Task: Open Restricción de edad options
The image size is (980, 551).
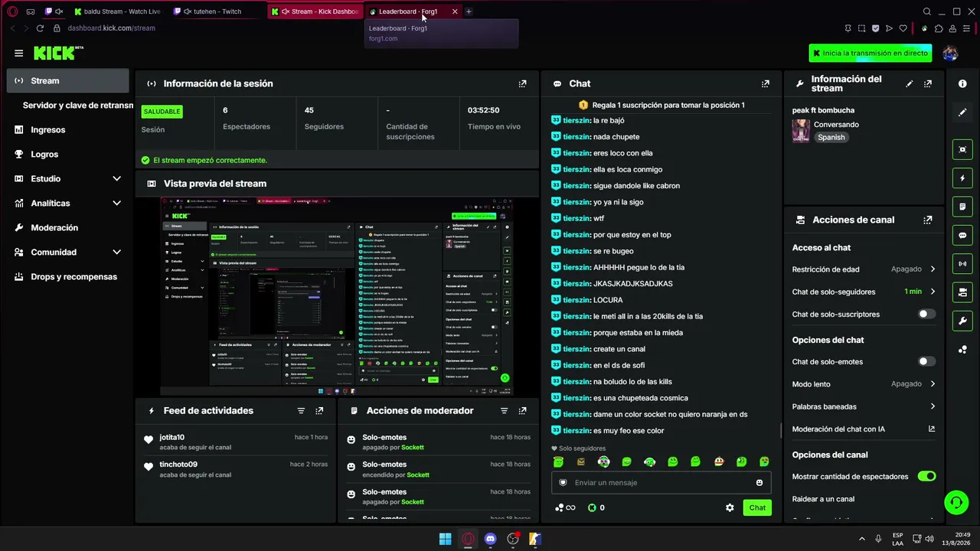Action: [864, 269]
